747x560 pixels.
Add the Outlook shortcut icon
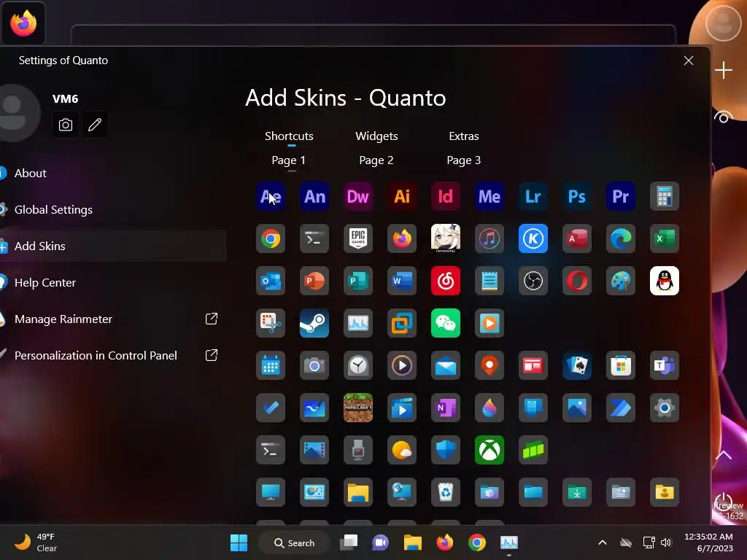click(x=271, y=281)
